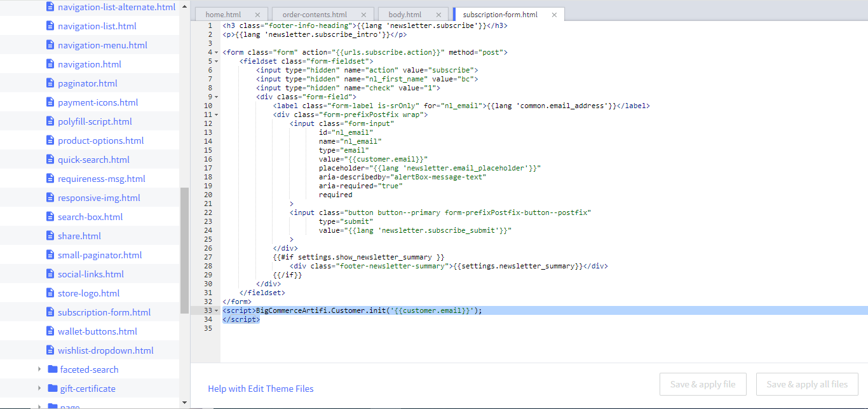Click the file icon beside product-options.html
The image size is (868, 409).
[x=51, y=141]
